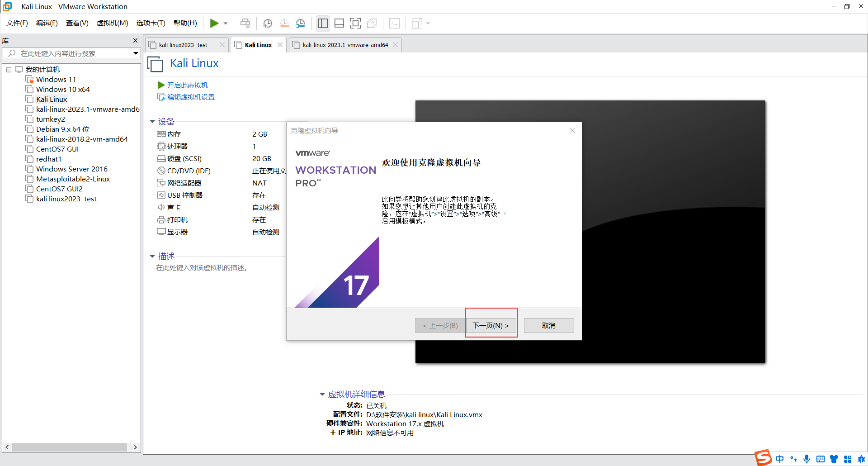This screenshot has width=868, height=466.
Task: Open the power options dropdown arrow next to play
Action: [226, 23]
